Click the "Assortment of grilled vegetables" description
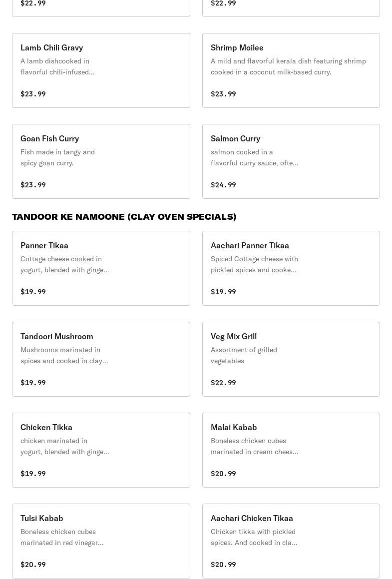 click(x=244, y=355)
